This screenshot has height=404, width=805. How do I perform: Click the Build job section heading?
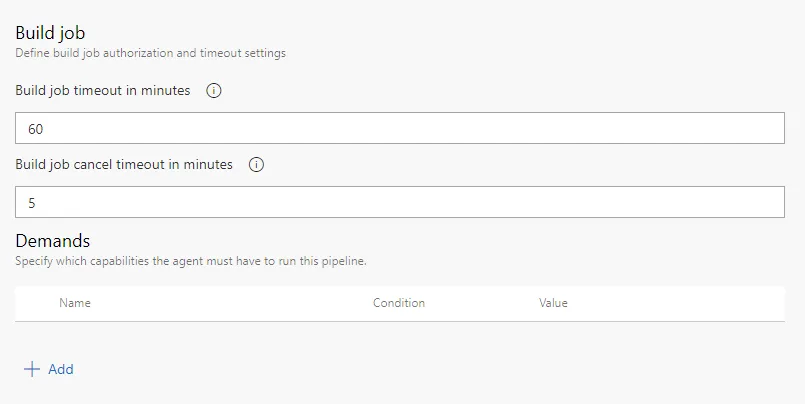(50, 33)
